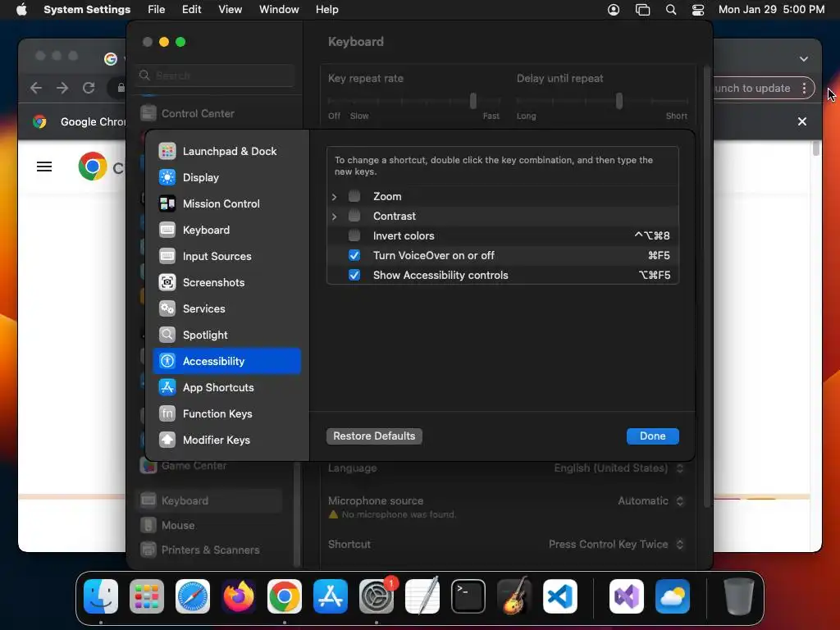Select Accessibility shortcuts category
This screenshot has height=630, width=840.
pos(226,361)
